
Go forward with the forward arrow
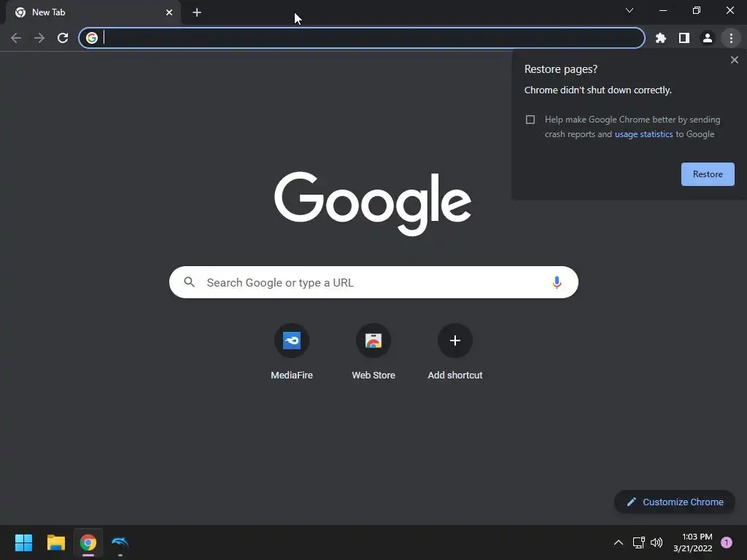point(39,38)
